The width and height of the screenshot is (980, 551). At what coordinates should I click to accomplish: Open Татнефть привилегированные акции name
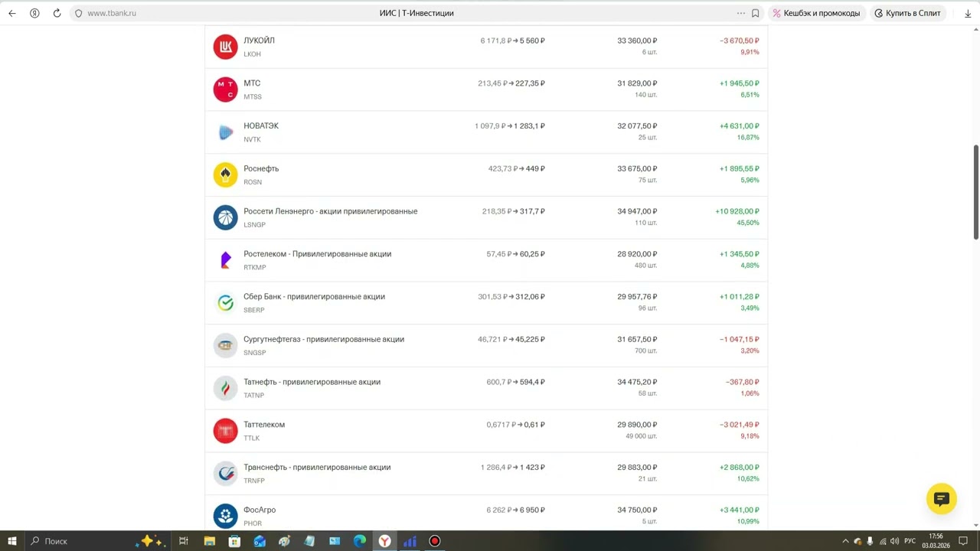click(x=312, y=382)
